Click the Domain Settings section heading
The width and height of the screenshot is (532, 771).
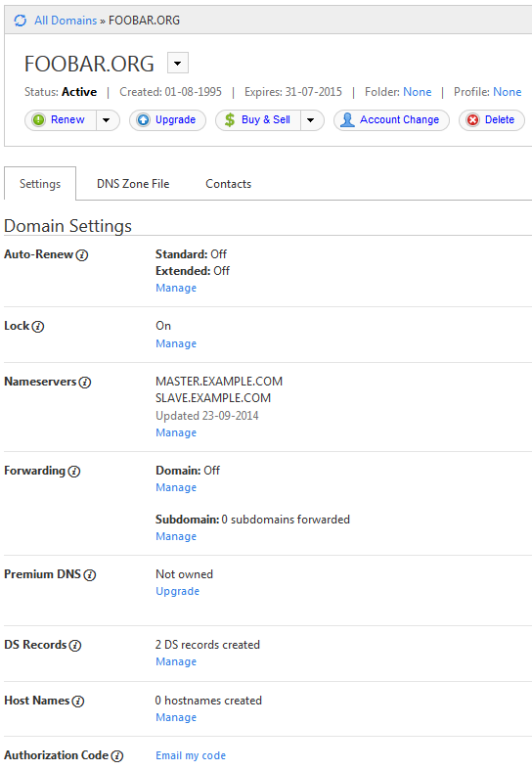click(x=67, y=226)
